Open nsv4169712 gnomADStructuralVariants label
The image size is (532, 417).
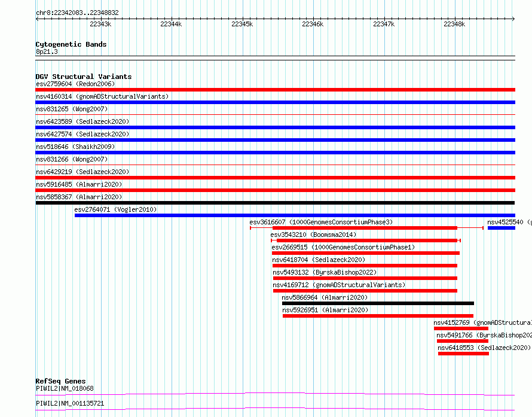point(339,285)
